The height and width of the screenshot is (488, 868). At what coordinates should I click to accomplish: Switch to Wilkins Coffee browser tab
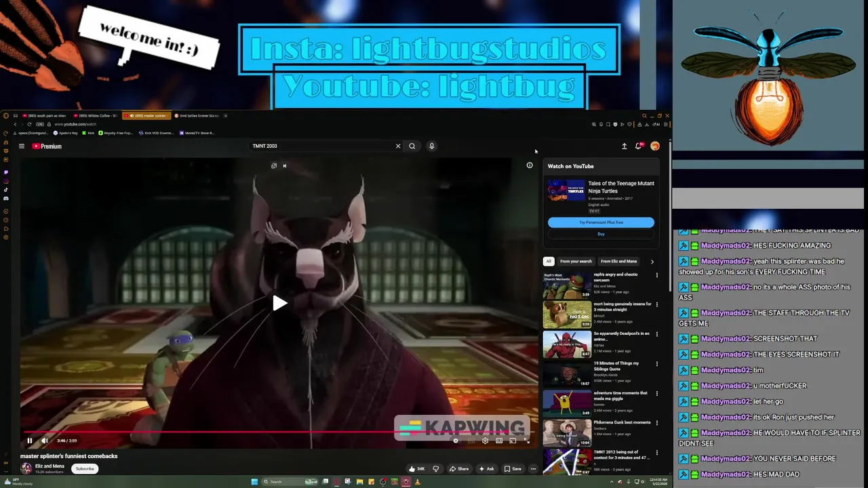(96, 116)
